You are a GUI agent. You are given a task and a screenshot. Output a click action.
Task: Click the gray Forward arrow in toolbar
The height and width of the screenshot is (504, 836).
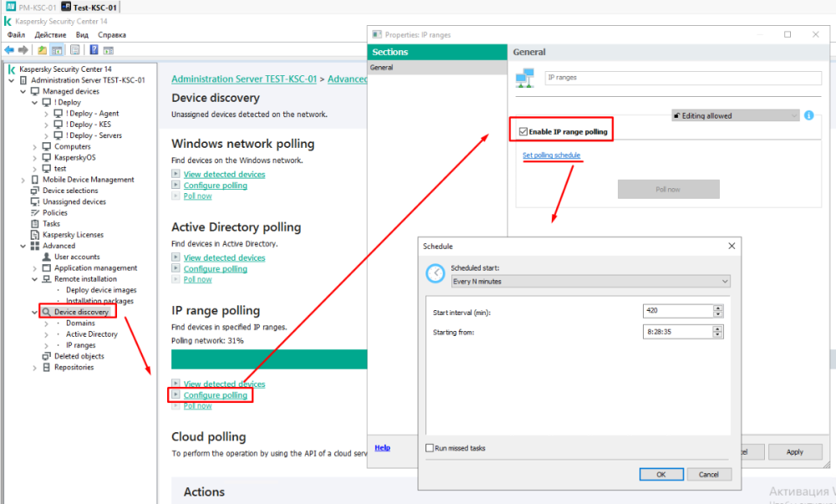(23, 50)
